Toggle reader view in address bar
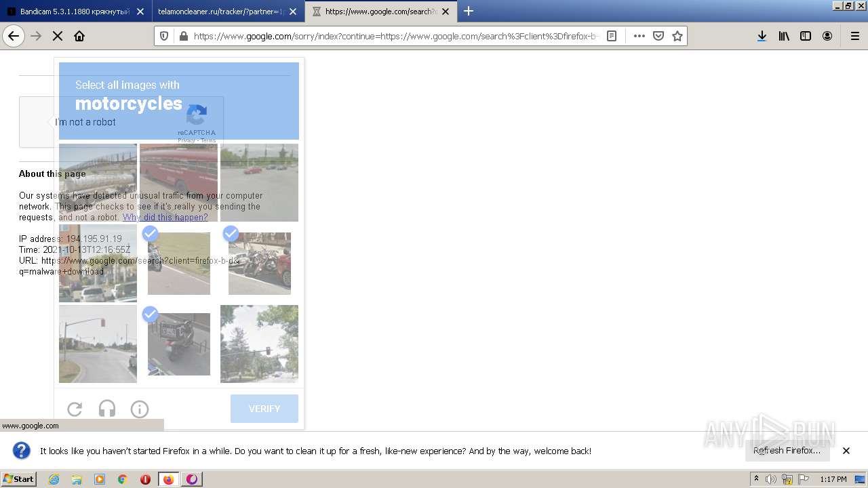The width and height of the screenshot is (868, 488). point(612,36)
